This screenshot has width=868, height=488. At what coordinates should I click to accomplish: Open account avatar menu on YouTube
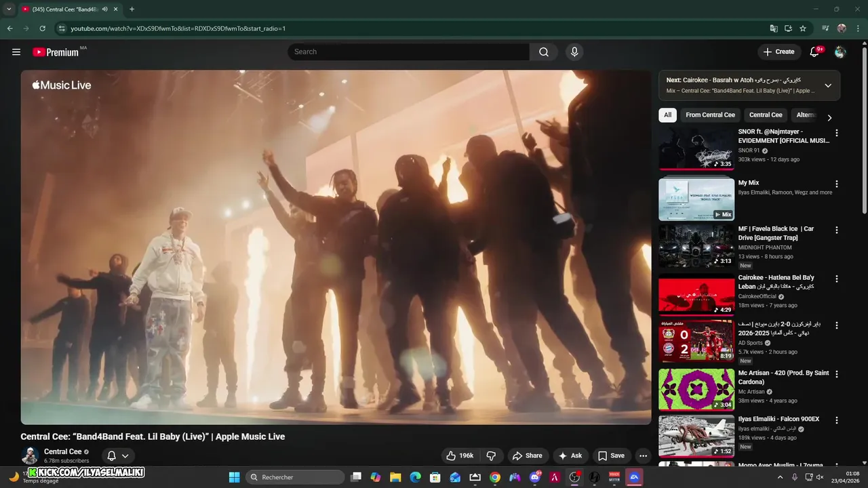(840, 52)
